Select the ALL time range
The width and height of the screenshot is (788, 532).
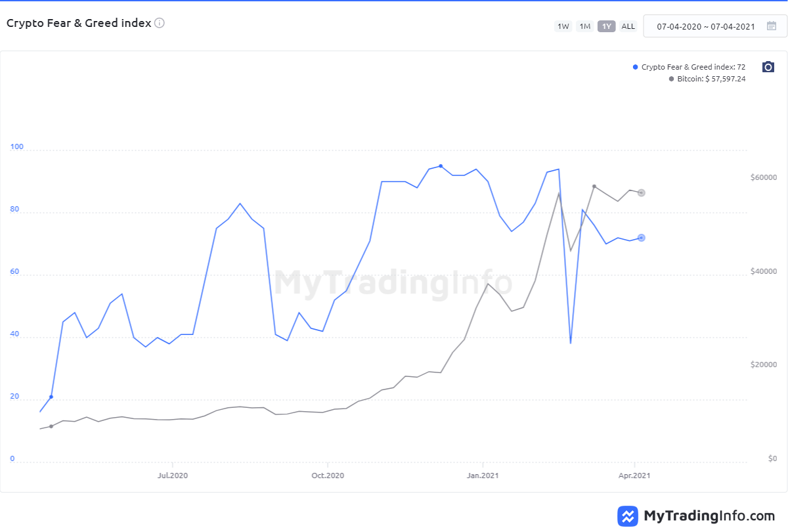pyautogui.click(x=628, y=26)
